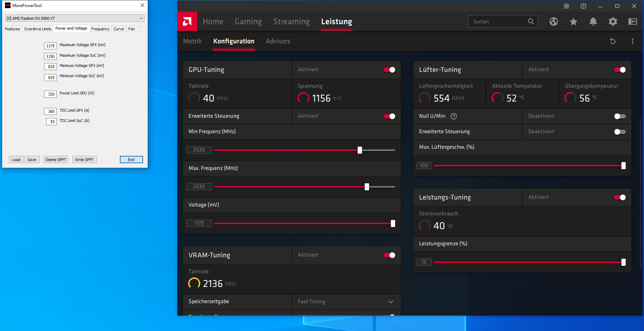Screen dimensions: 644x331
Task: Toggle the sidebar panel icon
Action: [633, 22]
